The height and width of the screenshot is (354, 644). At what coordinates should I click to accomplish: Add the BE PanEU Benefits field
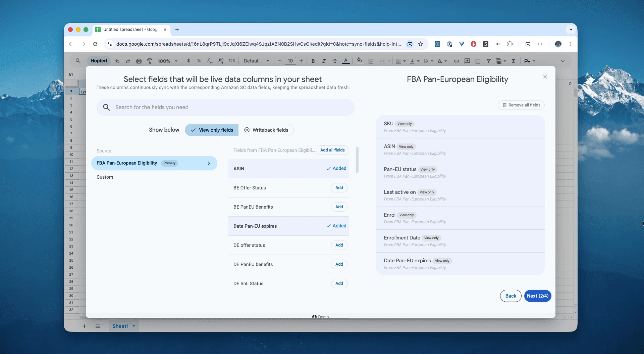339,207
